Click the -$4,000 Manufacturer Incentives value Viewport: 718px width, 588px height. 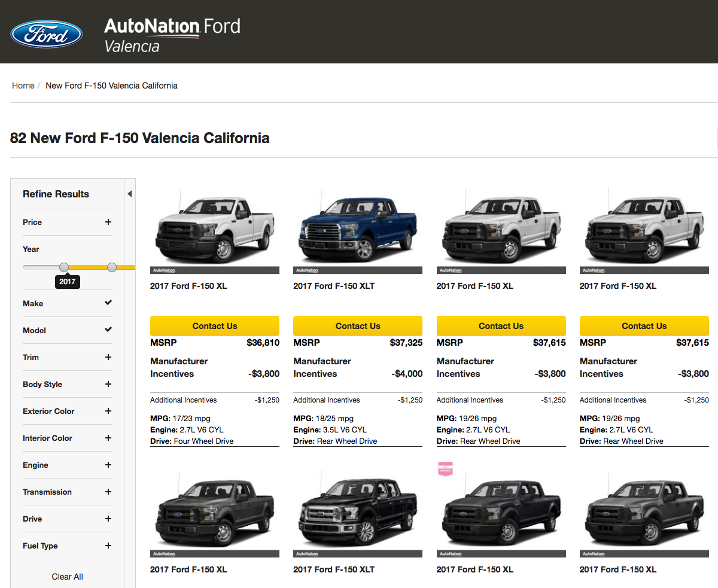(407, 374)
